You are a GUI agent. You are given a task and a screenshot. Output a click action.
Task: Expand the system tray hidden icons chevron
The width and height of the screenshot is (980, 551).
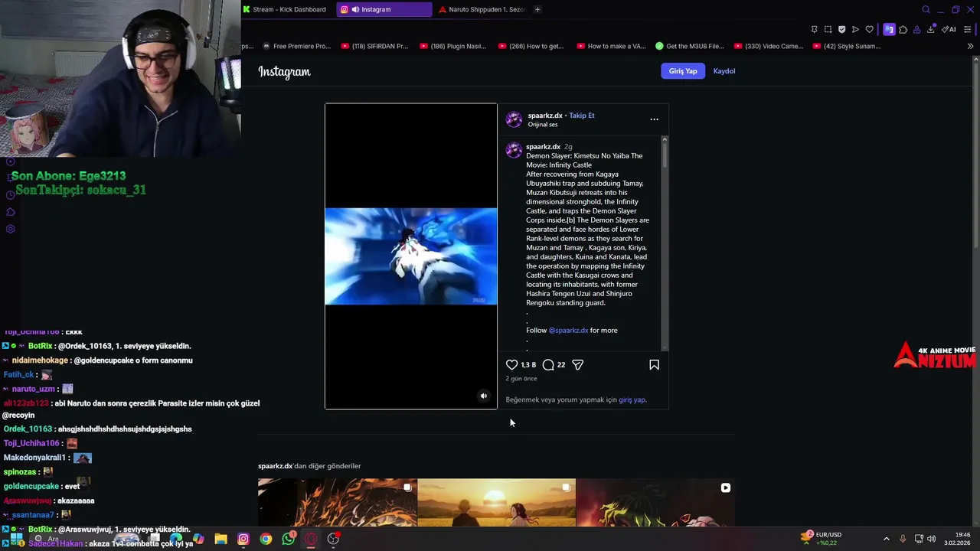[x=887, y=539]
